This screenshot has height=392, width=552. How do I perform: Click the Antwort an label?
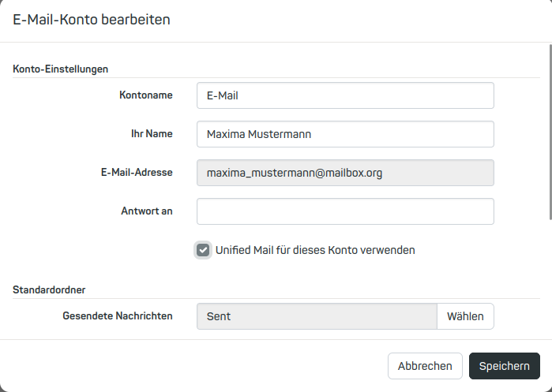click(x=147, y=211)
